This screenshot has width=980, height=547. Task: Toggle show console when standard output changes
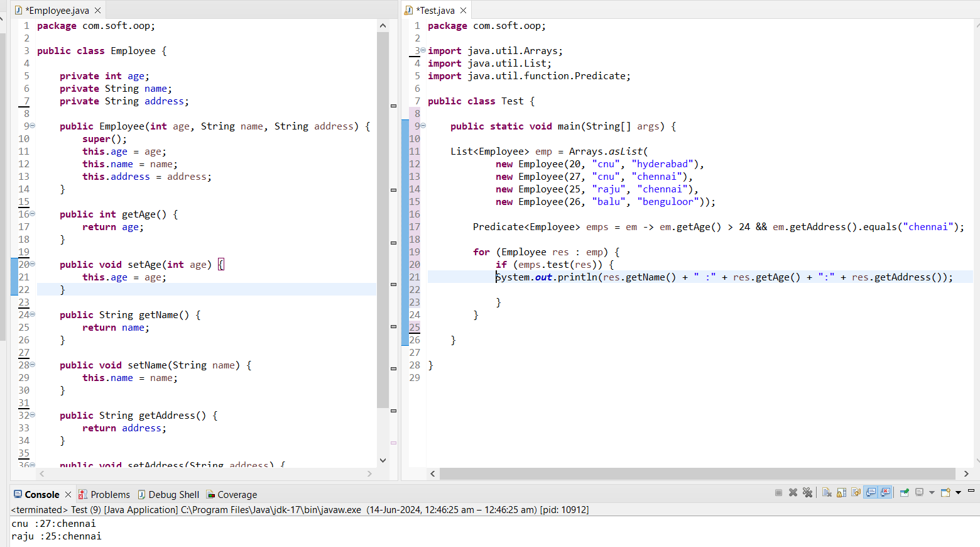point(871,493)
